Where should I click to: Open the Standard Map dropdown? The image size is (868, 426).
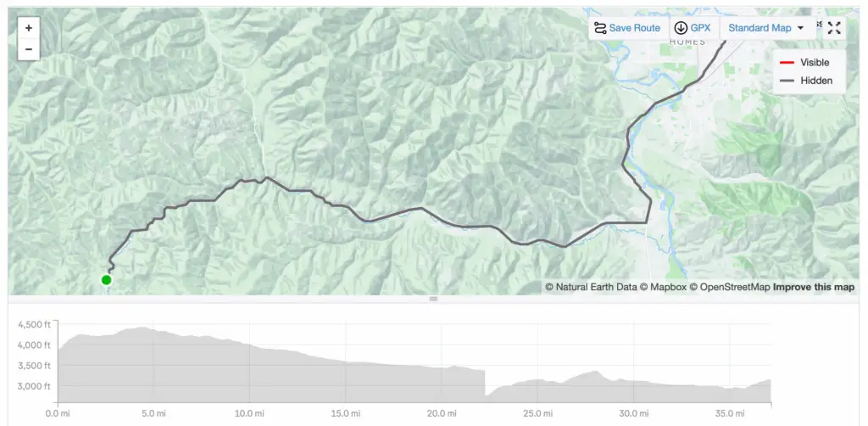(766, 28)
